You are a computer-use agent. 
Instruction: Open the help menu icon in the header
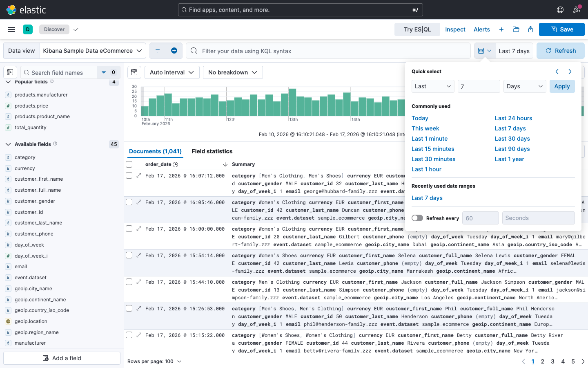560,10
